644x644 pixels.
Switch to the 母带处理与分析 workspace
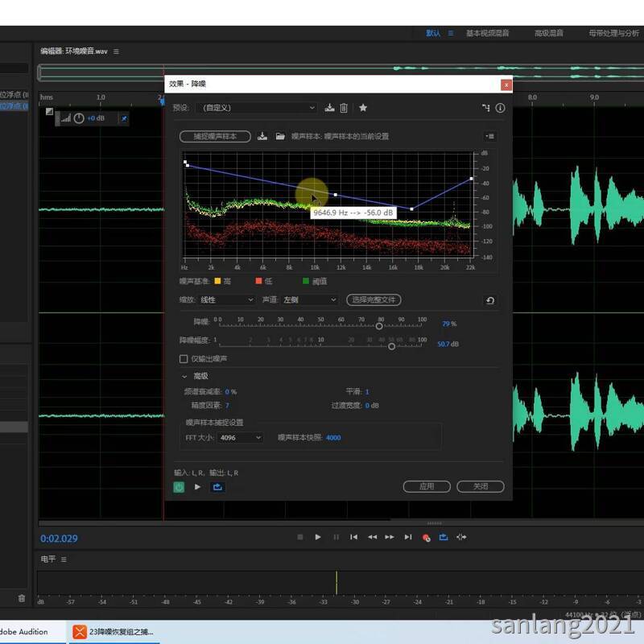[x=613, y=33]
